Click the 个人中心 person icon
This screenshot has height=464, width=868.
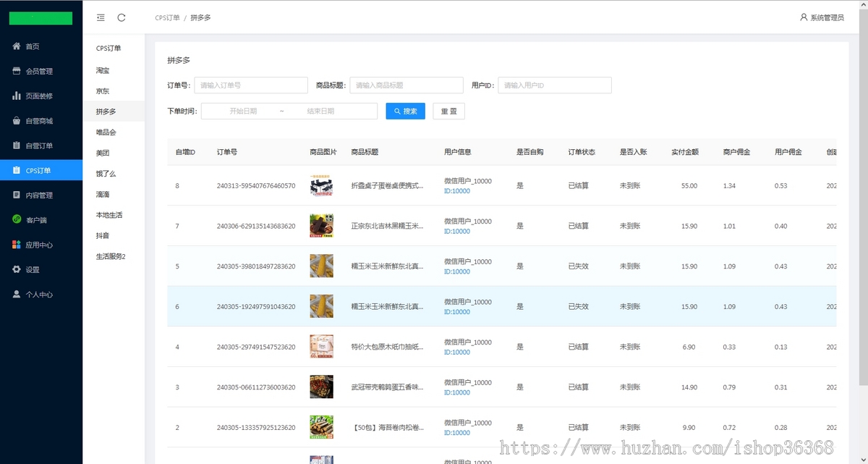tap(17, 294)
